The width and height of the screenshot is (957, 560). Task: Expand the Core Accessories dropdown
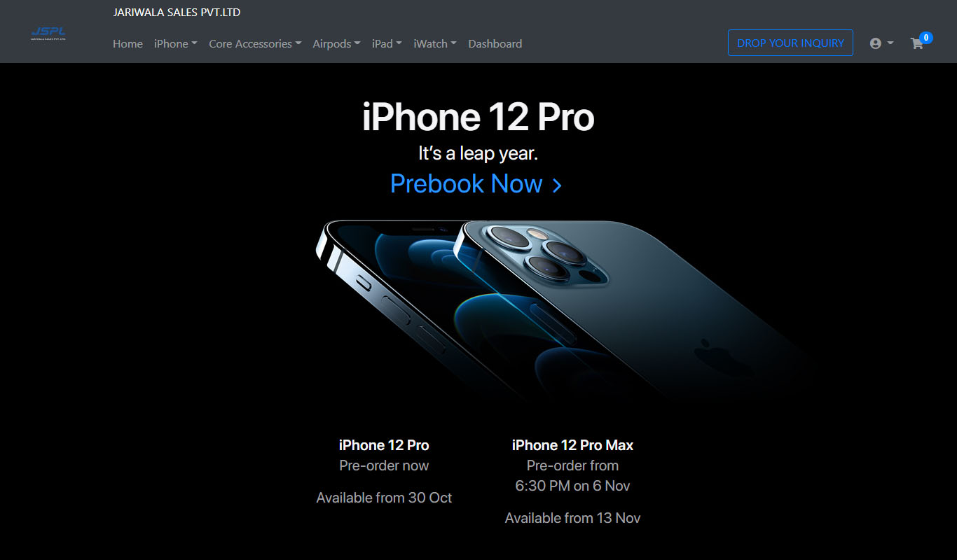click(255, 43)
